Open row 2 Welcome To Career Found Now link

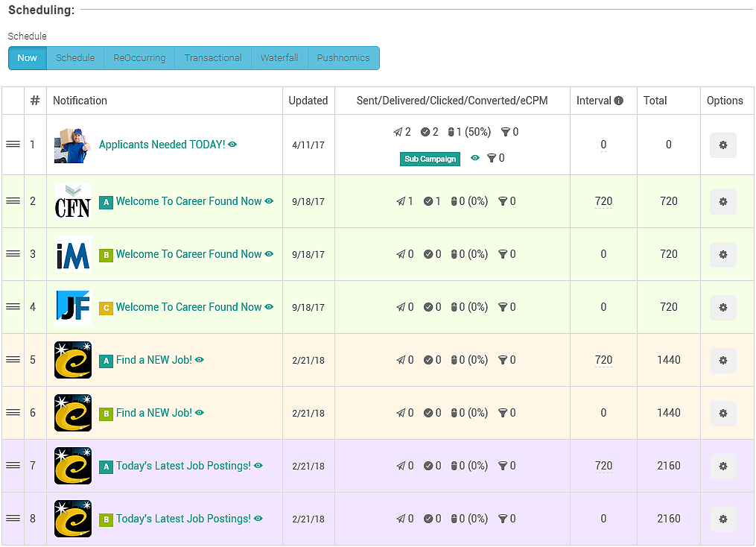pos(188,201)
